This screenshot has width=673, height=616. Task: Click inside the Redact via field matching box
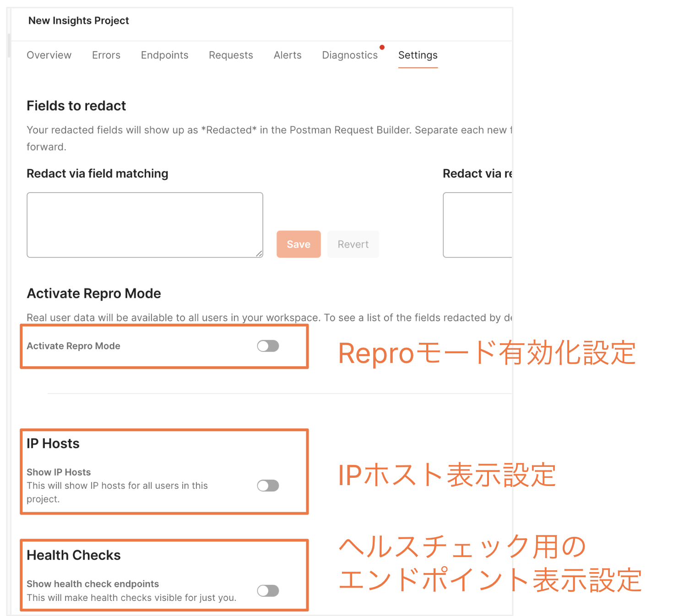pyautogui.click(x=145, y=224)
